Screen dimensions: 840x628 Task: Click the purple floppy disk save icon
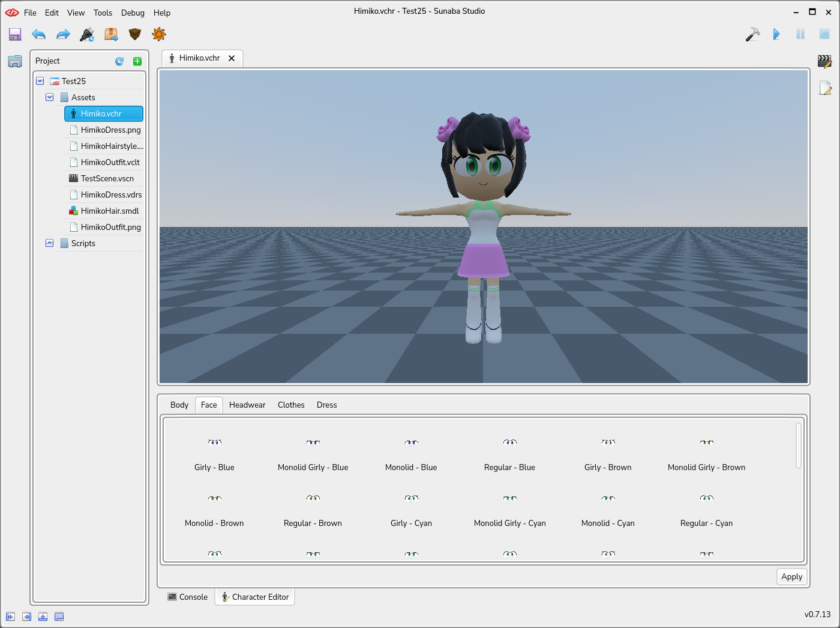pos(15,35)
